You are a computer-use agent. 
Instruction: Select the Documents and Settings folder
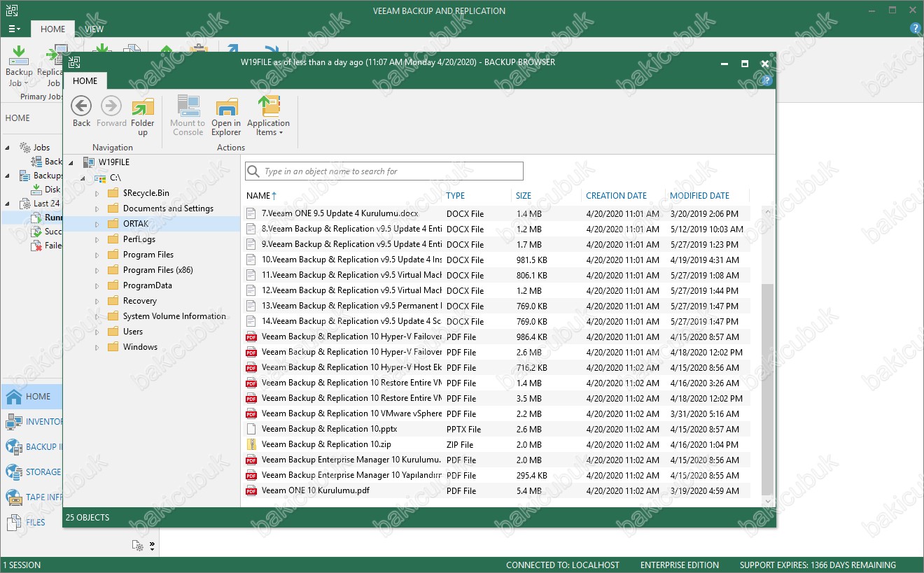[x=168, y=208]
